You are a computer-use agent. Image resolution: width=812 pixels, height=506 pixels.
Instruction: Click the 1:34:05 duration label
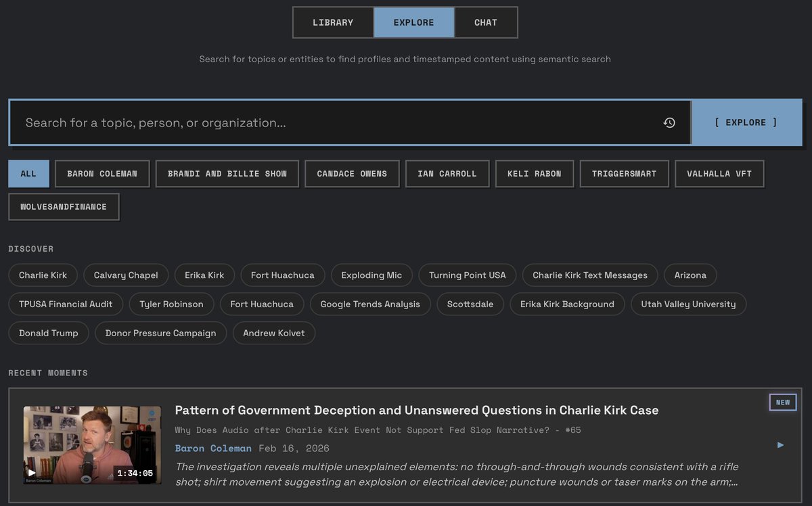135,474
